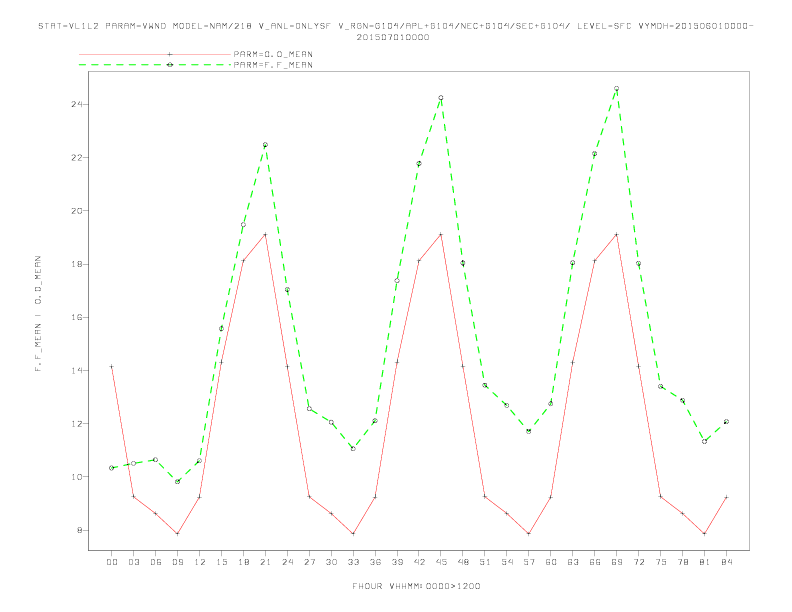This screenshot has width=792, height=612.
Task: Click x-axis tick label 75
Action: point(661,562)
